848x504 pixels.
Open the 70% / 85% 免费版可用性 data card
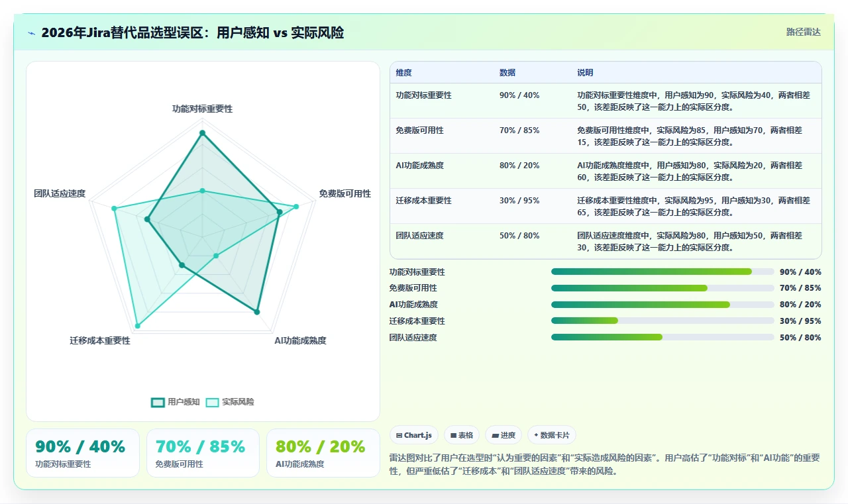(x=203, y=453)
